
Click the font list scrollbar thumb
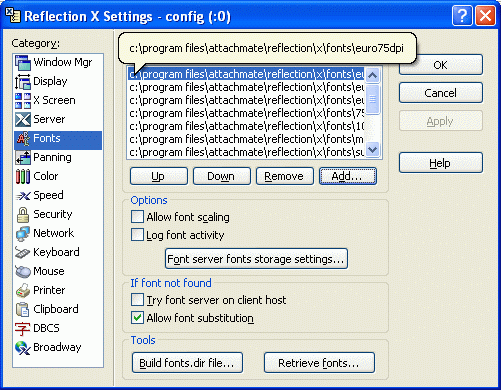[373, 99]
